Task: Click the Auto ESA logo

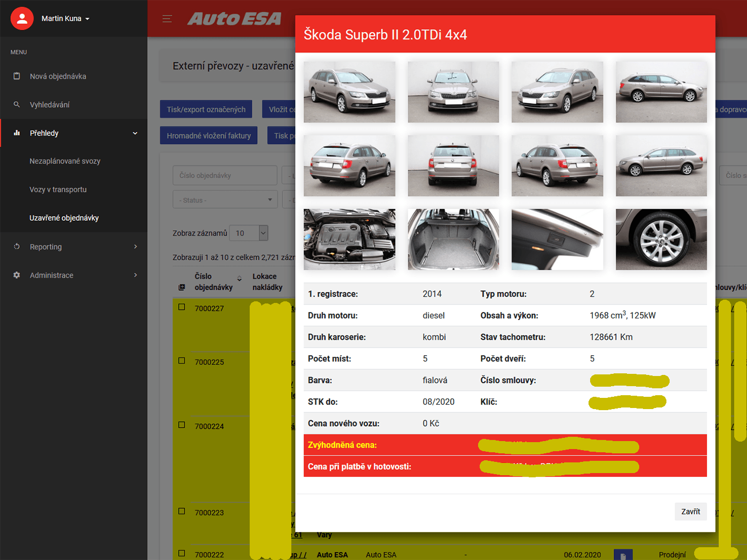Action: tap(234, 19)
